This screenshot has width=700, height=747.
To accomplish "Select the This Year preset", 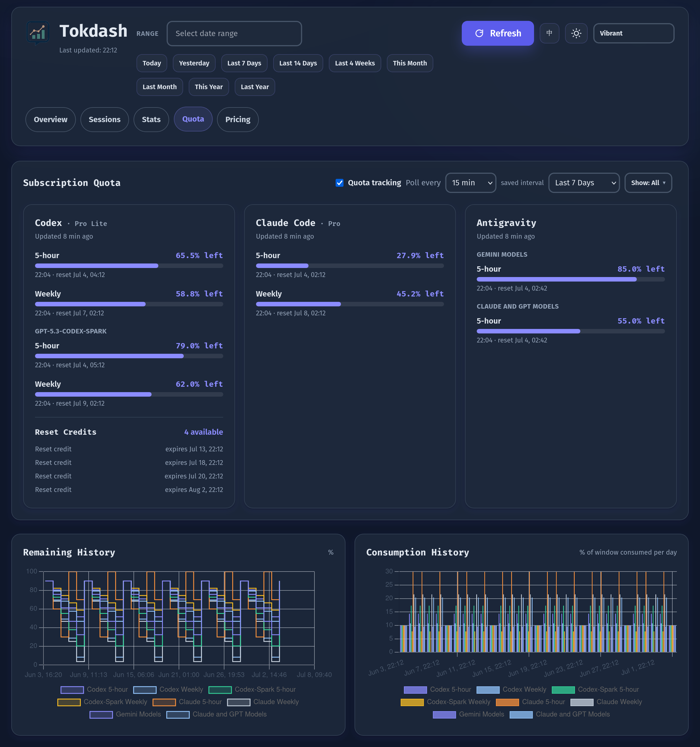I will [x=209, y=87].
